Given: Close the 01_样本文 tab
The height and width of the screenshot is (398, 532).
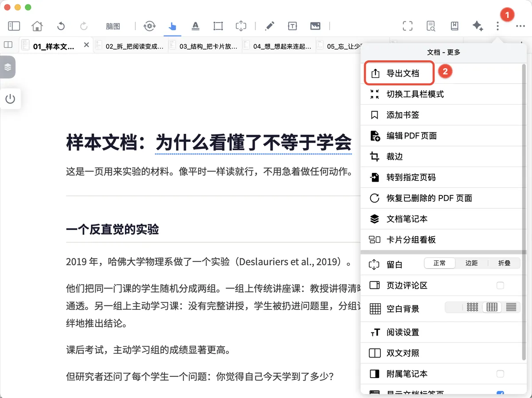Looking at the screenshot, I should coord(86,45).
